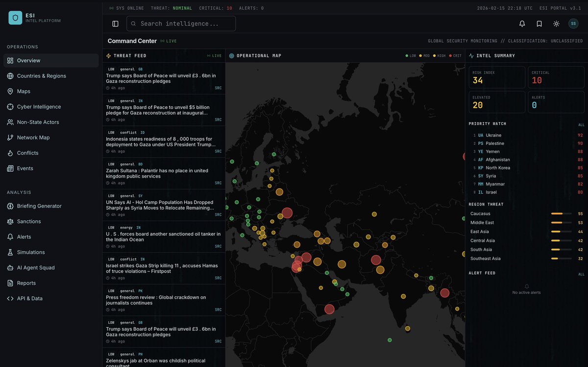The width and height of the screenshot is (588, 367).
Task: Click the Elevated 20 summary card
Action: [497, 102]
